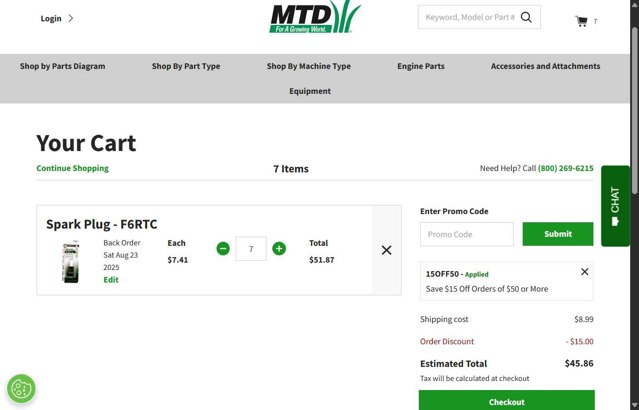Click the Login link

(x=51, y=18)
